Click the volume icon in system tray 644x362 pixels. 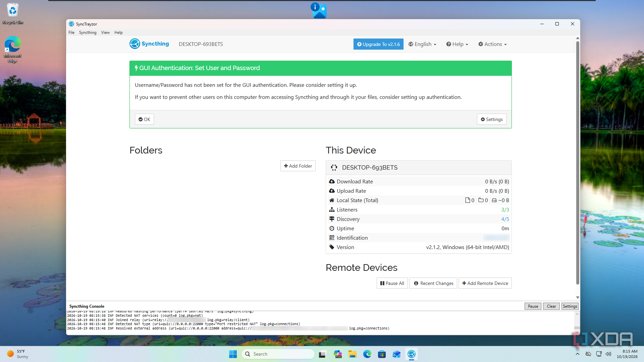(x=608, y=354)
